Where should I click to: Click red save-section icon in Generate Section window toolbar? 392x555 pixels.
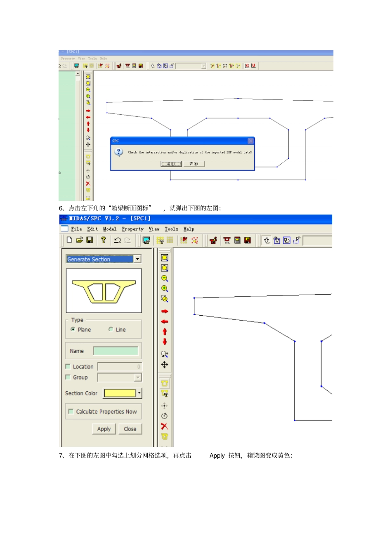pos(248,240)
